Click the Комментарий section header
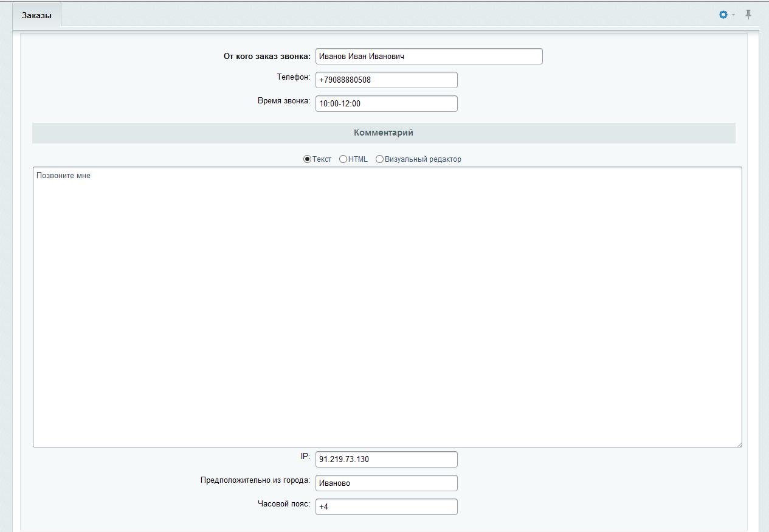The image size is (769, 532). [384, 133]
